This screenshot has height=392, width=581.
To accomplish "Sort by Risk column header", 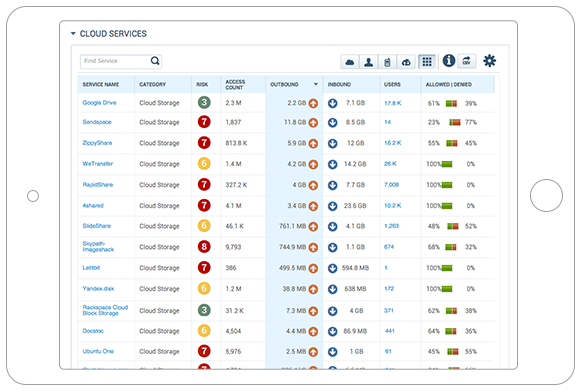I will pyautogui.click(x=202, y=84).
